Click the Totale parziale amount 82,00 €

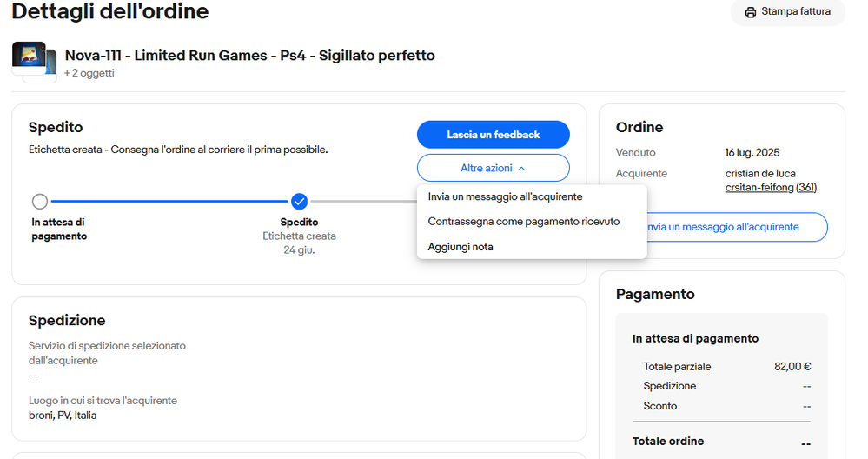click(x=792, y=367)
